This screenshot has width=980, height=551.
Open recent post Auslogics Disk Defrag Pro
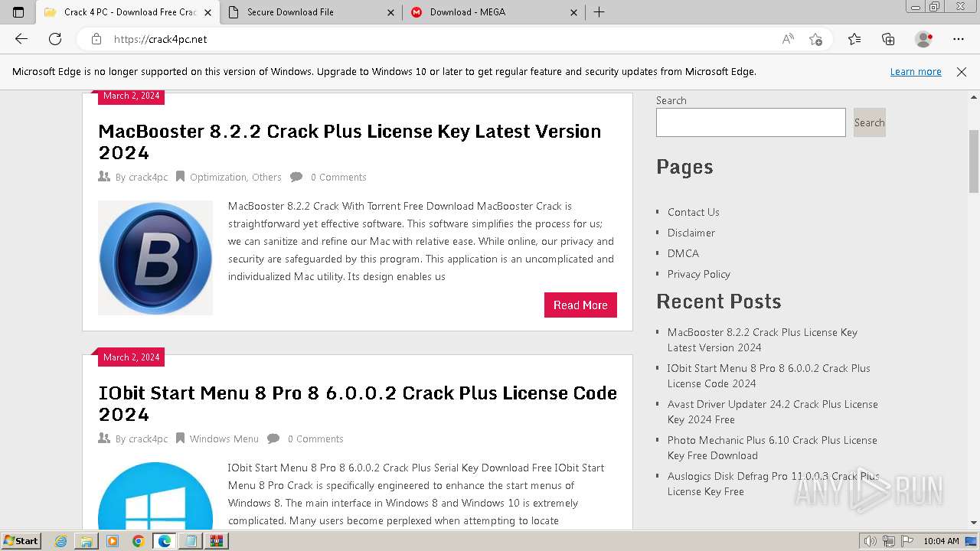pos(773,484)
